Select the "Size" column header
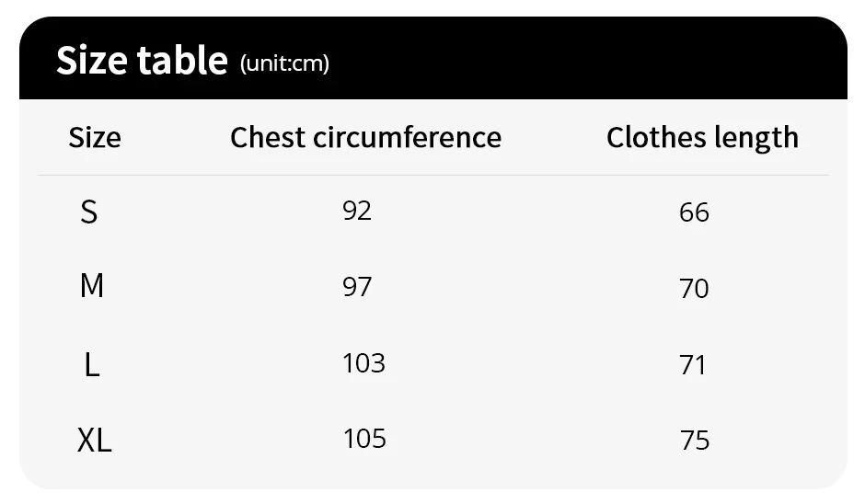The image size is (865, 504). pyautogui.click(x=95, y=138)
